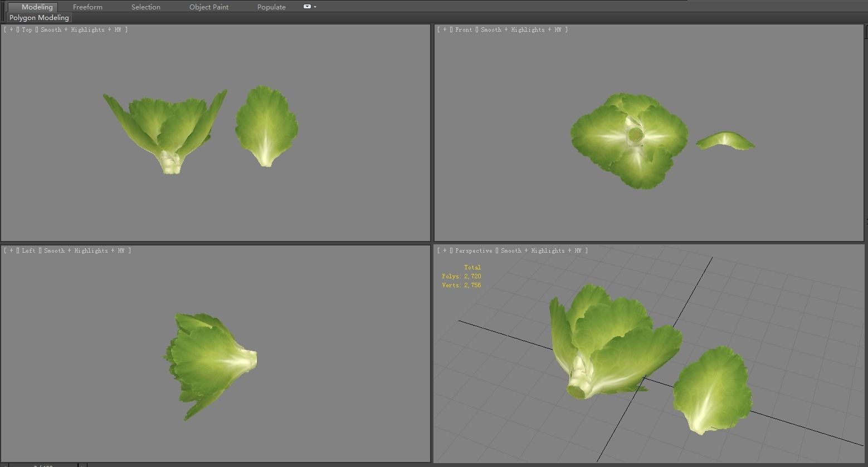Toggle the ribbon minimize icon button
Image resolution: width=868 pixels, height=467 pixels.
[307, 7]
